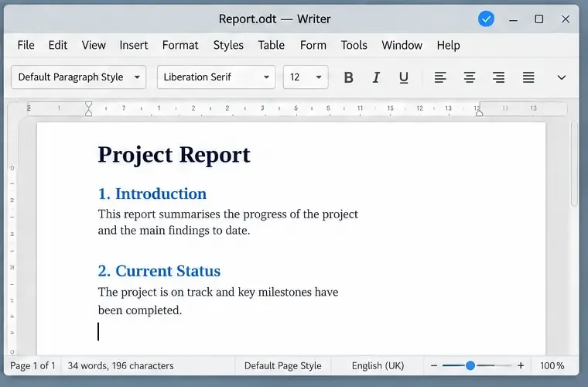The width and height of the screenshot is (588, 387).
Task: Click the line starting 'This report summarises'
Action: pos(228,214)
